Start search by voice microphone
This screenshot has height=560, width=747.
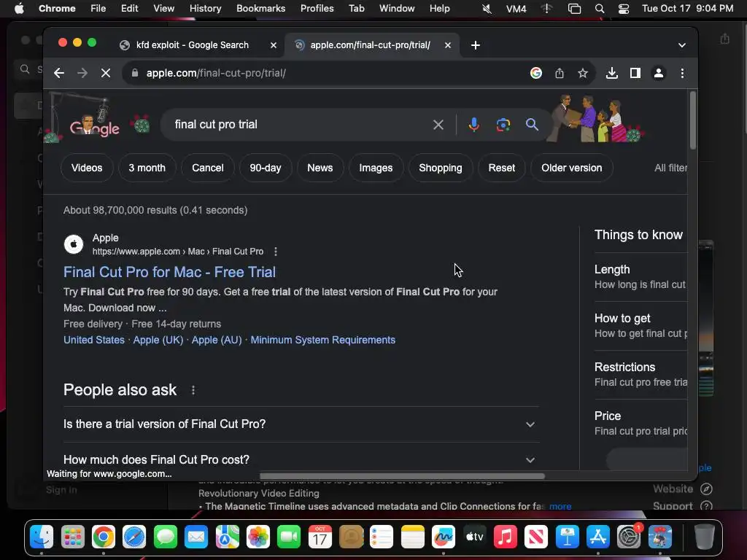473,125
